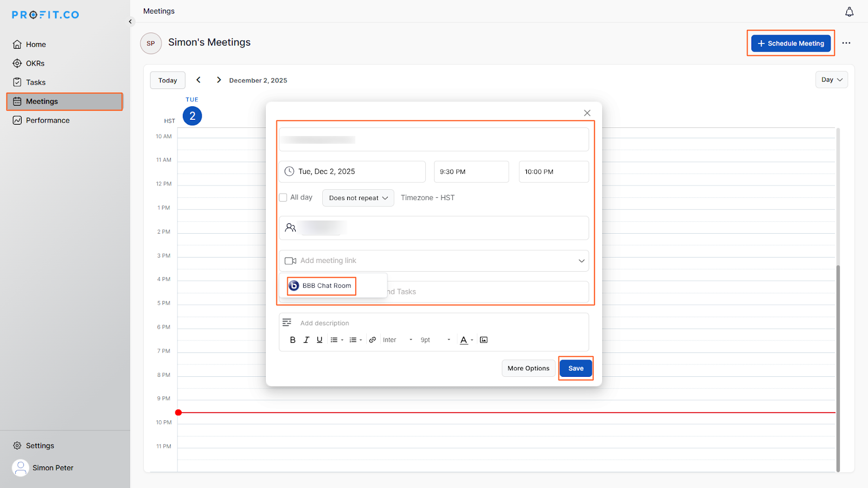Click the calendar vertical scrollbar

(x=838, y=369)
